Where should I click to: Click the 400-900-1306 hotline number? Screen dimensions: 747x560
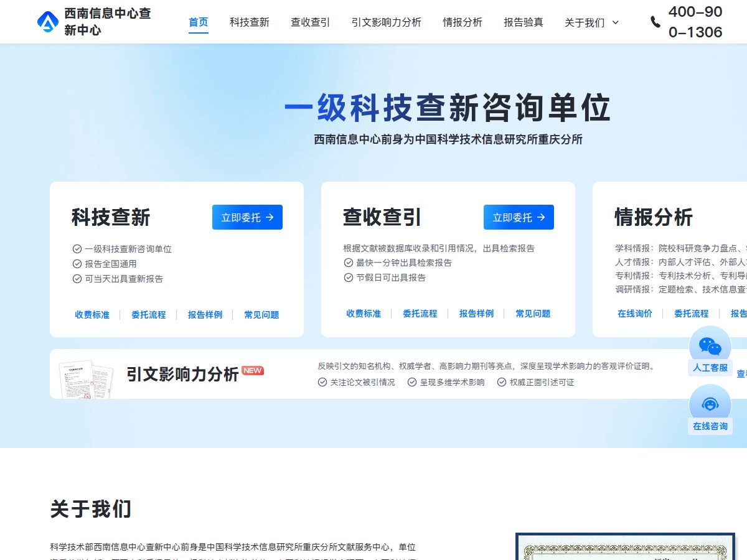[695, 22]
